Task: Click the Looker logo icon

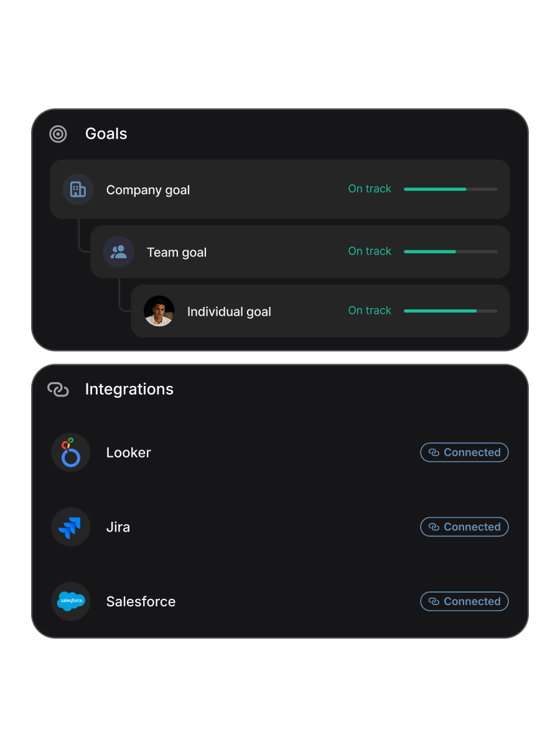Action: tap(70, 453)
